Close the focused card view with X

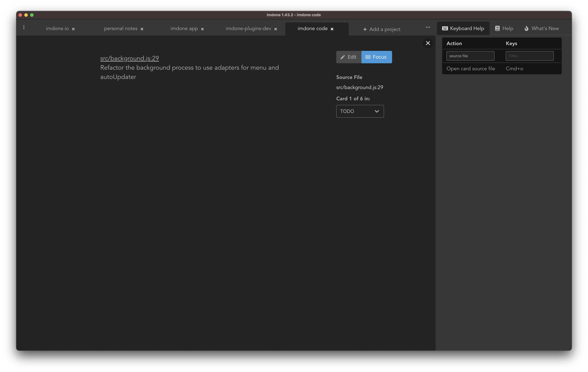428,43
